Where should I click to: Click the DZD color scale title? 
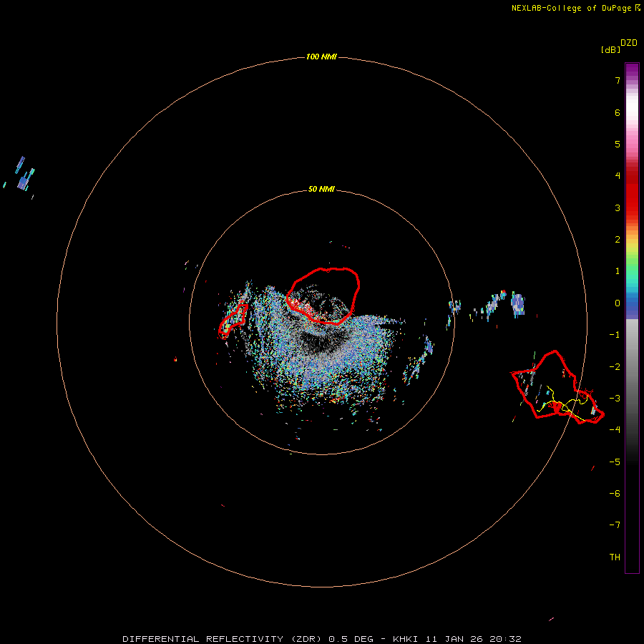point(629,43)
